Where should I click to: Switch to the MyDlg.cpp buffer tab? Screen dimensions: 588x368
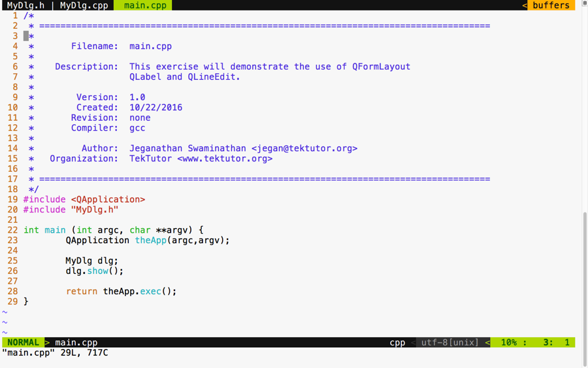84,5
